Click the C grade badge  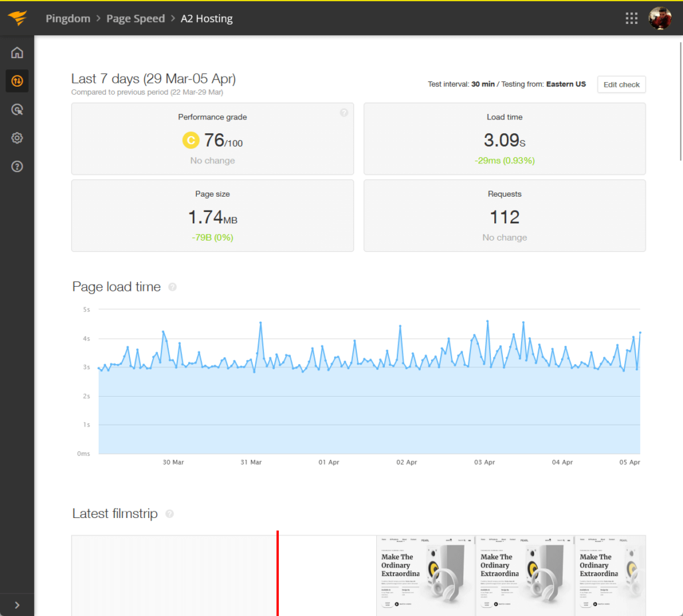point(191,140)
